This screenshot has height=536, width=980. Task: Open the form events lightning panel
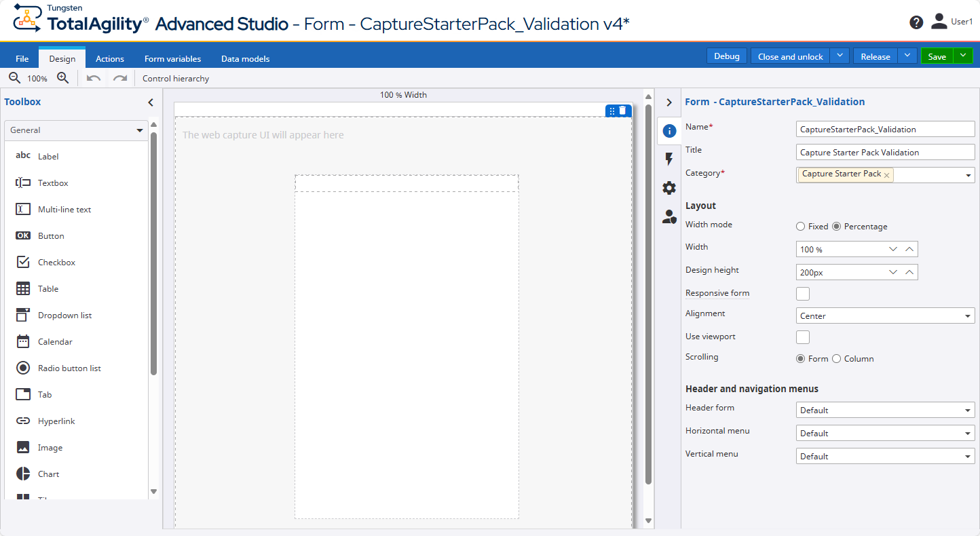pos(669,159)
